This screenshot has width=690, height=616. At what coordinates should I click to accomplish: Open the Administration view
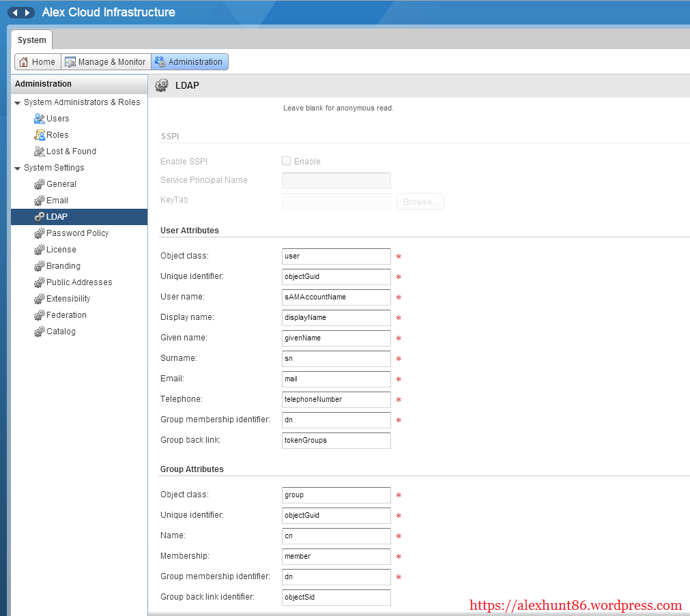189,62
